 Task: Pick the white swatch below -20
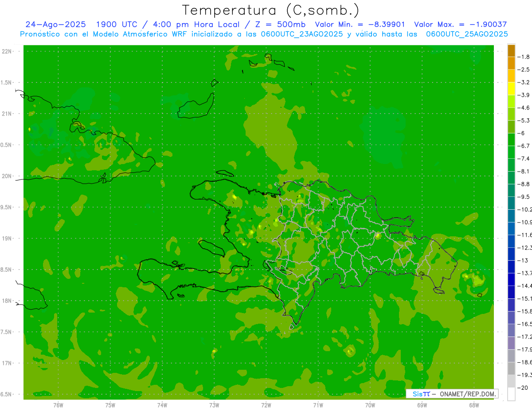point(511,394)
